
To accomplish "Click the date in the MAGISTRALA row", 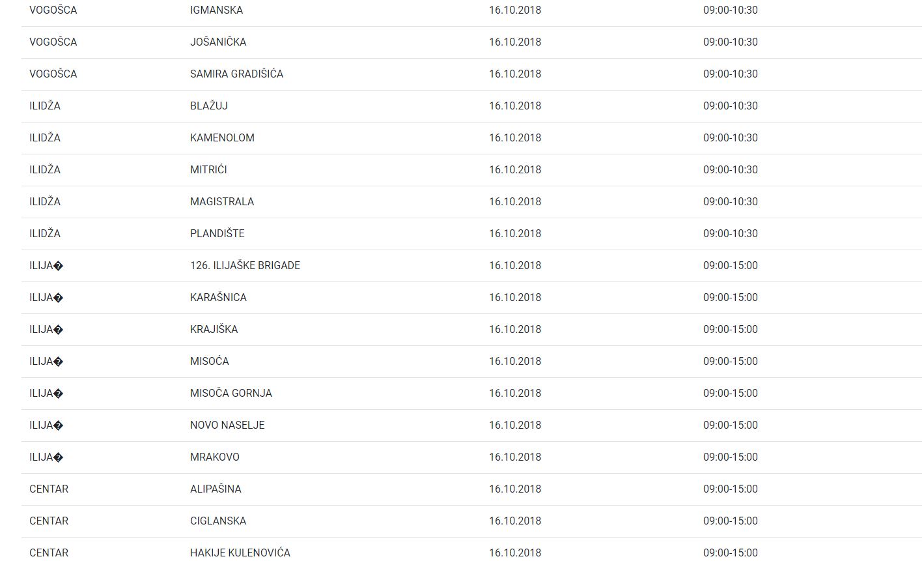I will point(515,202).
